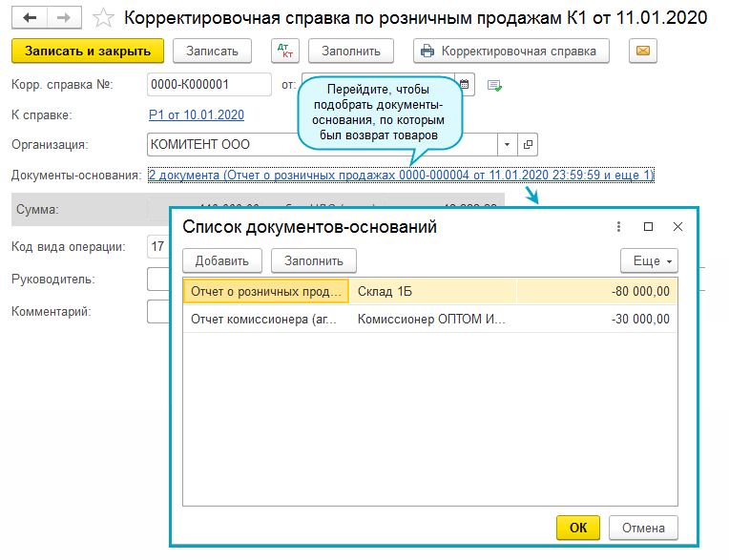Show Дт/Кт postings icon
Screen dimensions: 729x560
tap(285, 51)
